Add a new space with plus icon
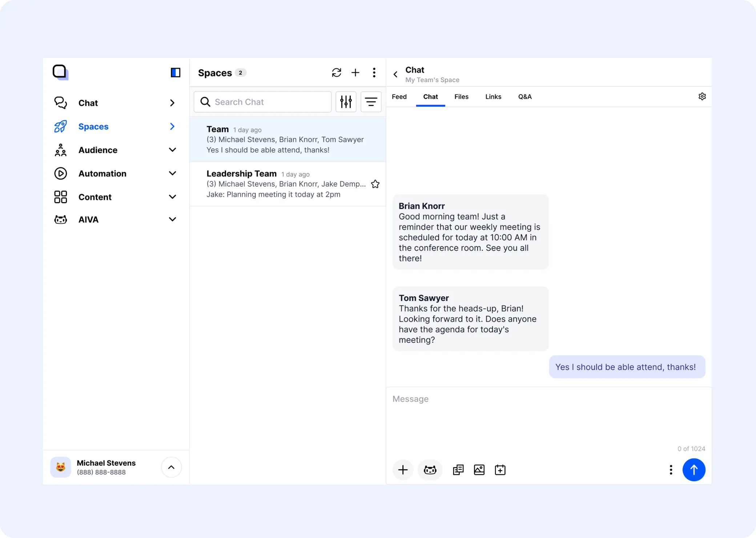The image size is (756, 538). coord(355,73)
